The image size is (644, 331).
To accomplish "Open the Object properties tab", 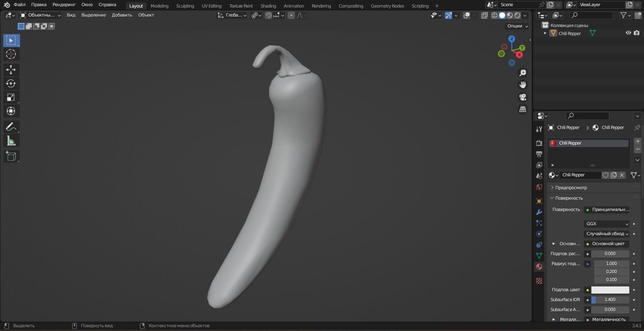I will point(539,201).
